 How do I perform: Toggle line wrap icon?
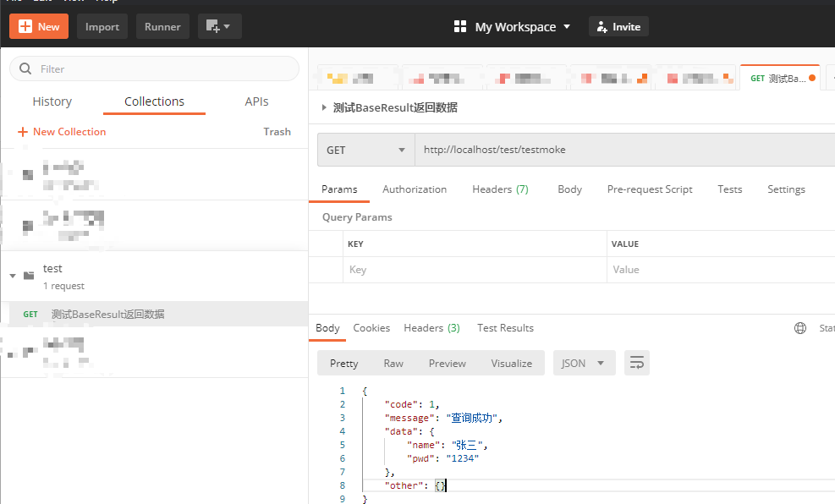pos(636,363)
